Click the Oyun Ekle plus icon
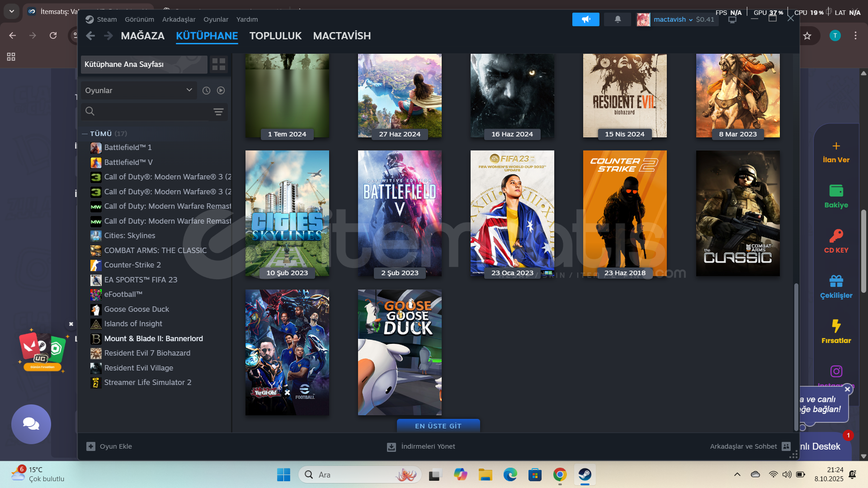Image resolution: width=868 pixels, height=488 pixels. click(x=91, y=446)
